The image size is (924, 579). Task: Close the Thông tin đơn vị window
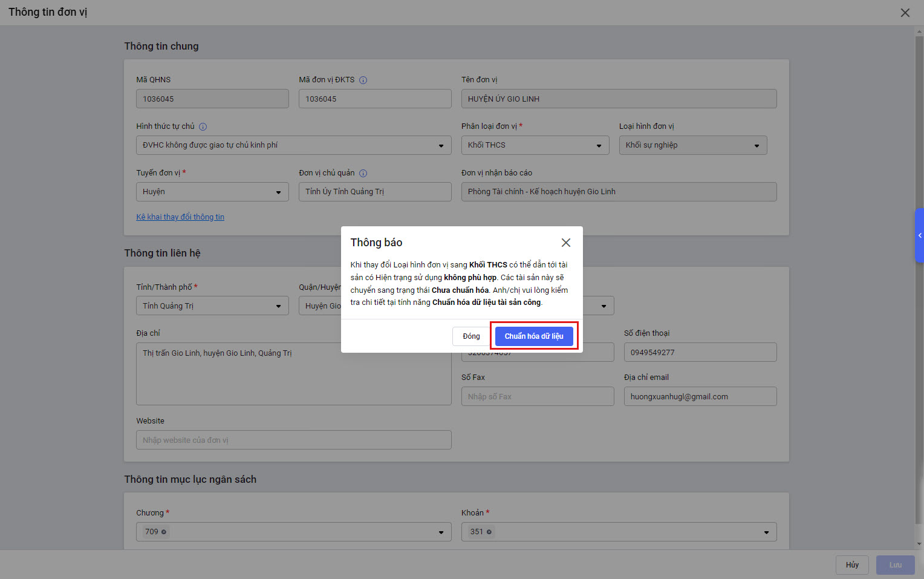tap(905, 13)
